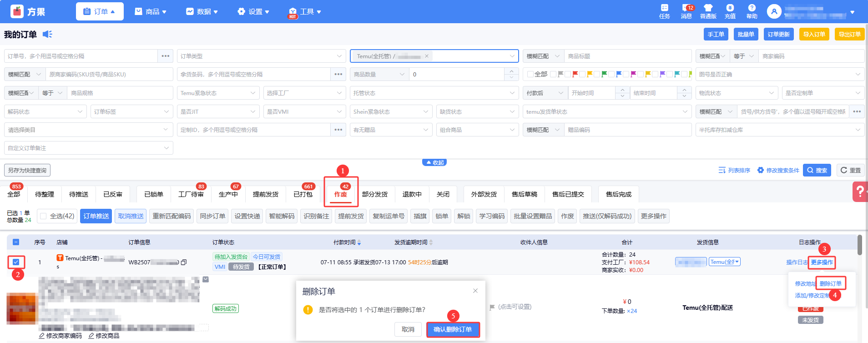Open the 任务 tasks icon in header
The width and height of the screenshot is (868, 343).
664,11
